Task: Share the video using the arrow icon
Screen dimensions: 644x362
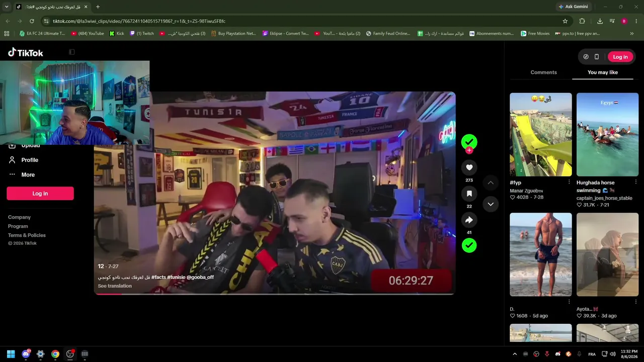Action: click(x=469, y=220)
